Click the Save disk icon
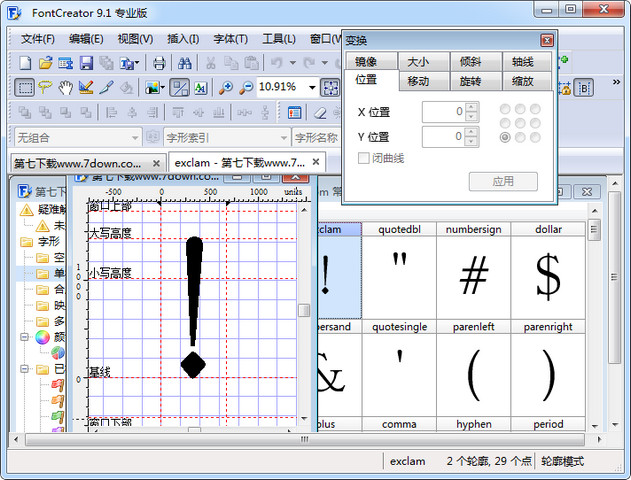 pos(87,63)
